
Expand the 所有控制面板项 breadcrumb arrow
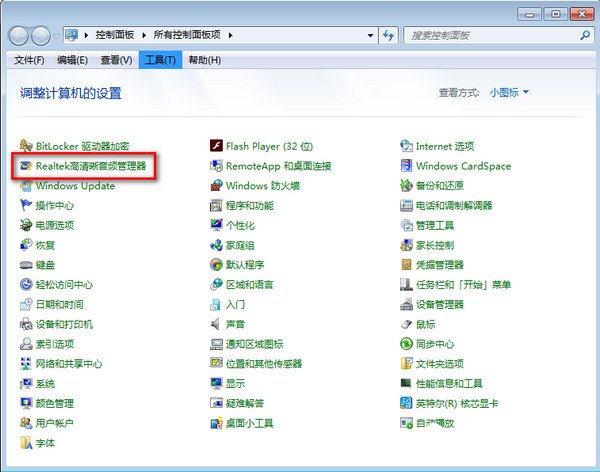coord(231,35)
